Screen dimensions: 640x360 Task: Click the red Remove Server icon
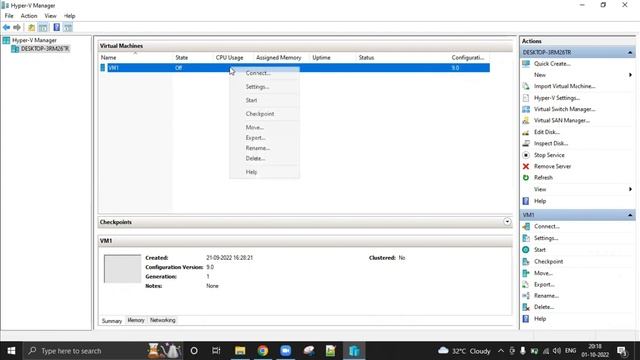(526, 167)
